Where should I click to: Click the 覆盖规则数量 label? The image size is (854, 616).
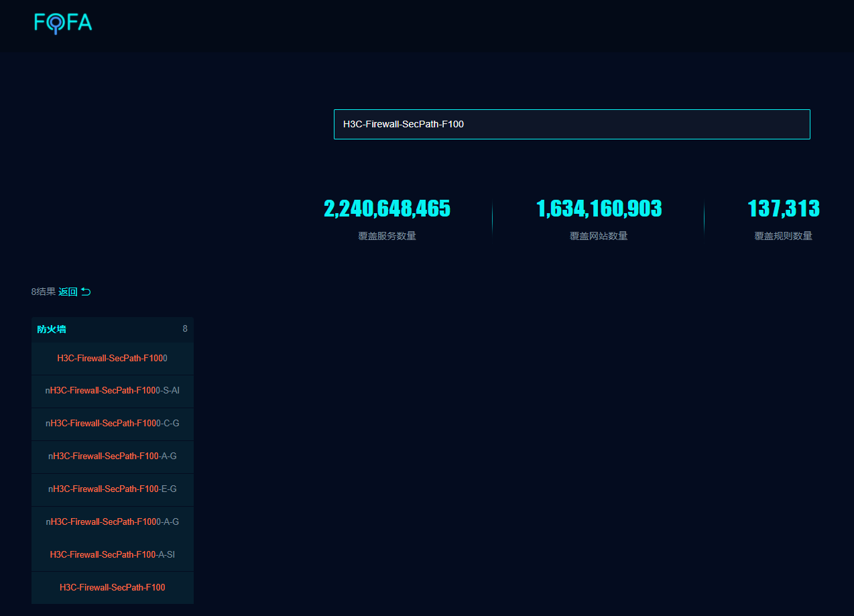tap(783, 236)
